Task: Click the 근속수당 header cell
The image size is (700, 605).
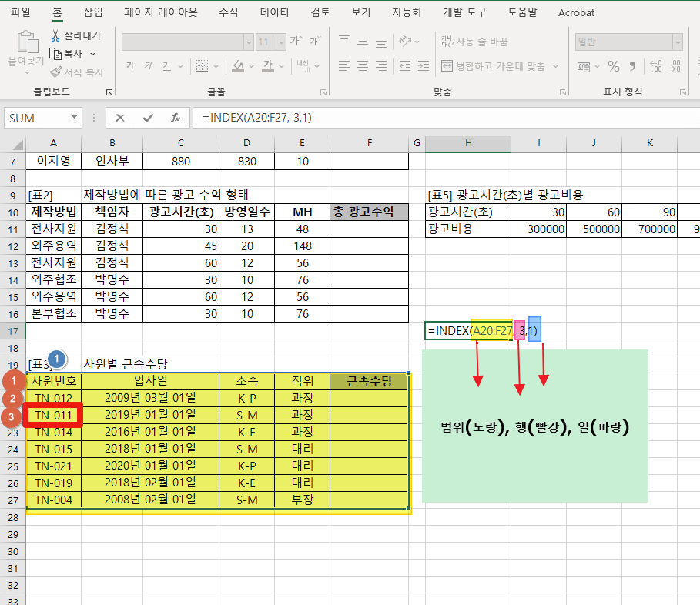Action: (369, 381)
